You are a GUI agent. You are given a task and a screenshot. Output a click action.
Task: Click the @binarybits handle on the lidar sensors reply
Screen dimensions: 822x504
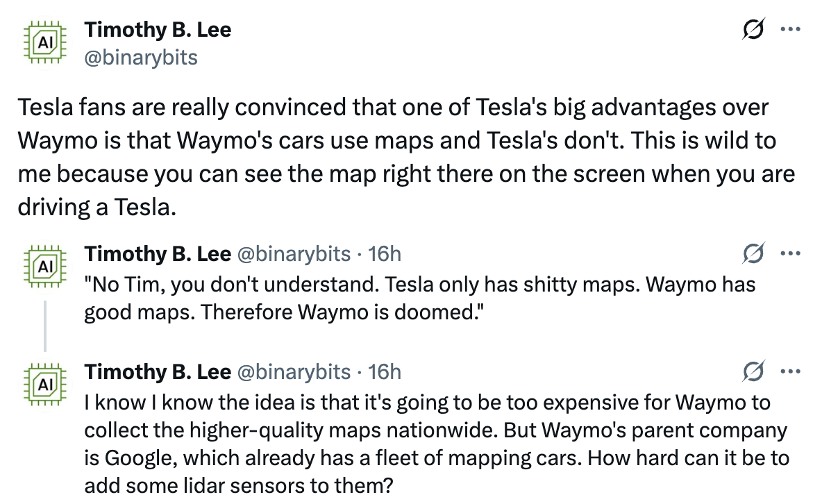tap(294, 373)
